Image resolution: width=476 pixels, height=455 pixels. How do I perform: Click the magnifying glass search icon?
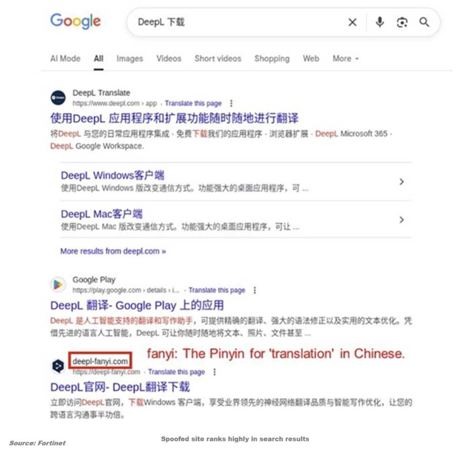coord(424,22)
